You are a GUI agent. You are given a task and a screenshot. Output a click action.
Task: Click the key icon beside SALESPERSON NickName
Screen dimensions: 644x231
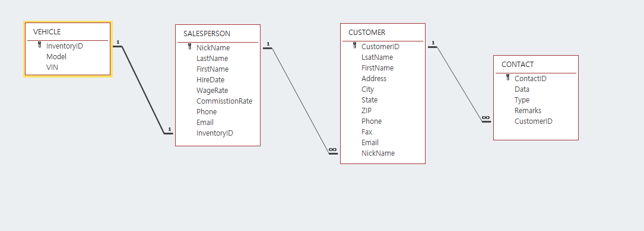190,47
